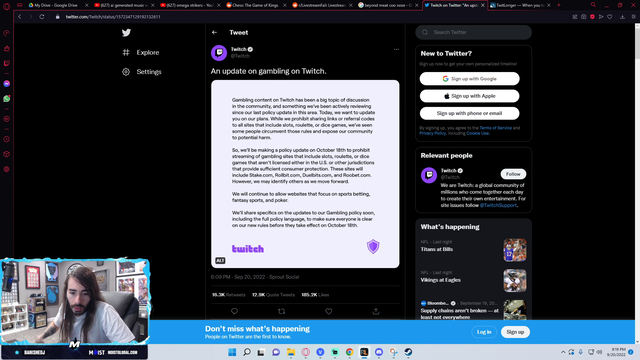Open the Cookie Use link
Image resolution: width=640 pixels, height=360 pixels.
tap(477, 133)
